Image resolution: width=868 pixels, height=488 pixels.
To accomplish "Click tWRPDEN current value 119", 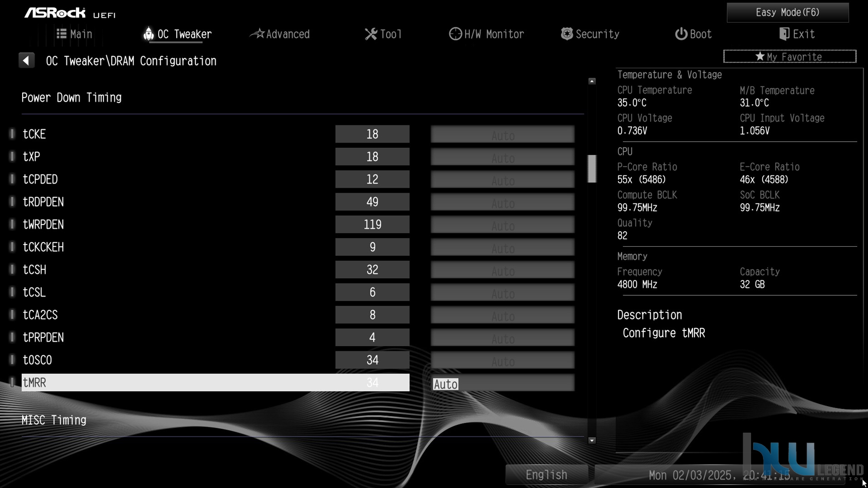I will click(x=372, y=224).
